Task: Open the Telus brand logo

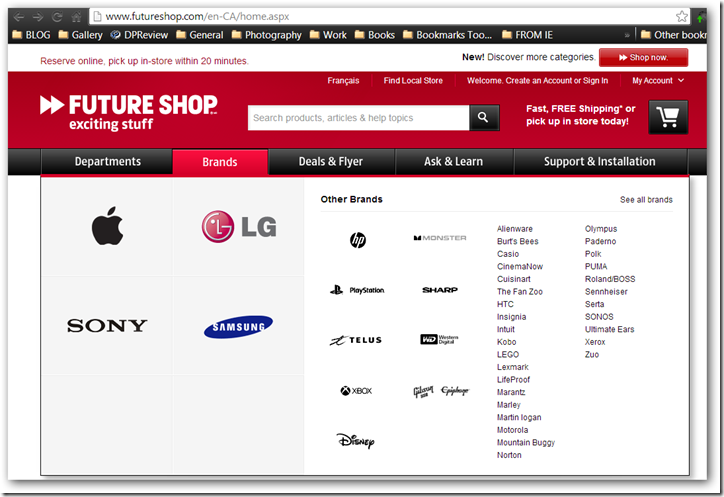Action: (x=356, y=340)
